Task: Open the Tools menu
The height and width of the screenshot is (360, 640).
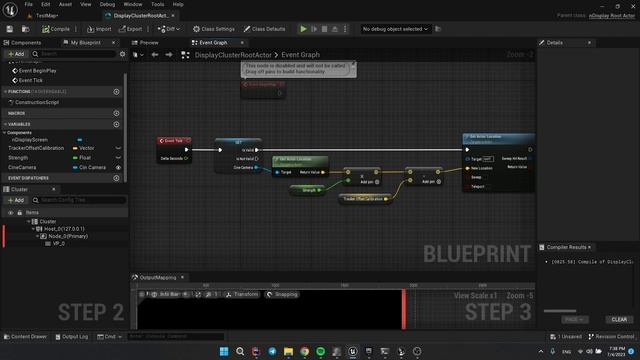Action: pos(158,4)
